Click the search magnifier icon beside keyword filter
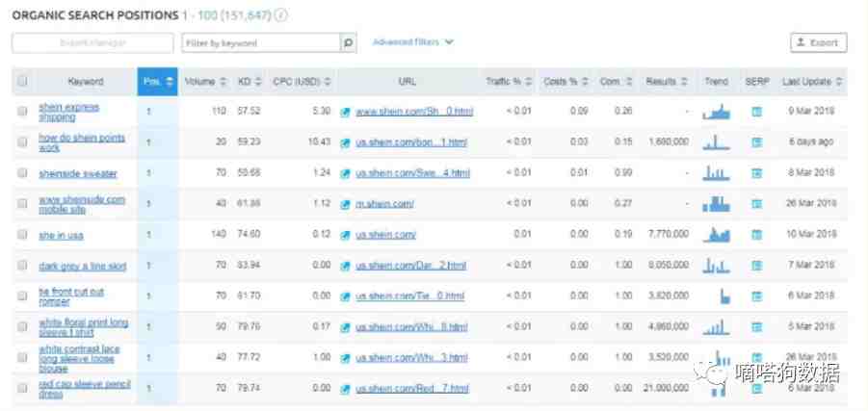This screenshot has width=868, height=411. point(348,42)
